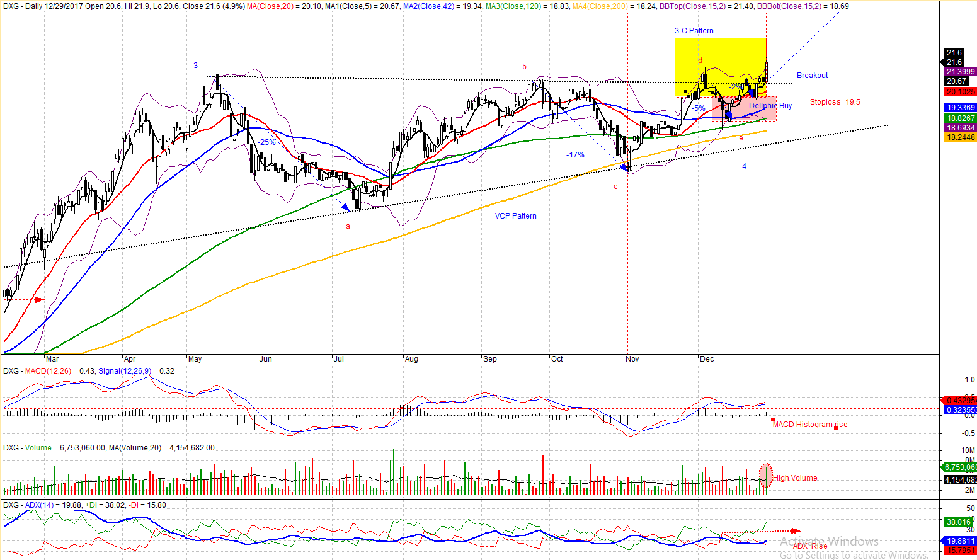Click the red arrow marker at chart's left
Screen dimensions: 977x560
(39, 300)
